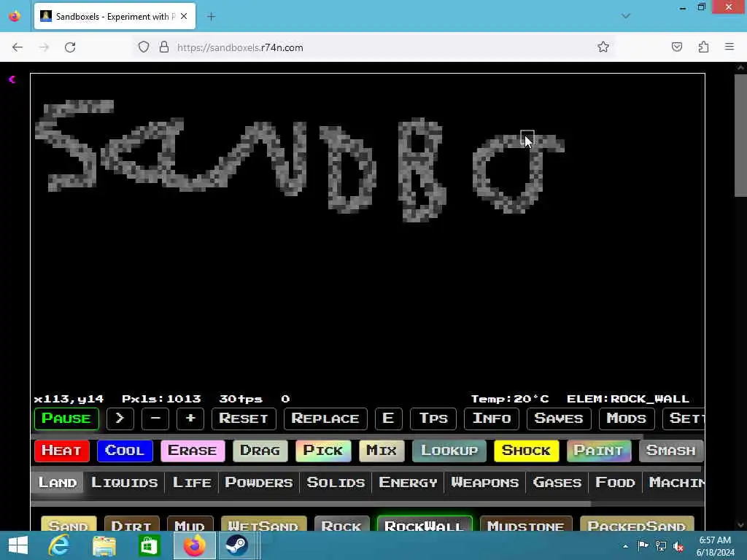747x560 pixels.
Task: Choose the Dirt element
Action: pyautogui.click(x=131, y=524)
